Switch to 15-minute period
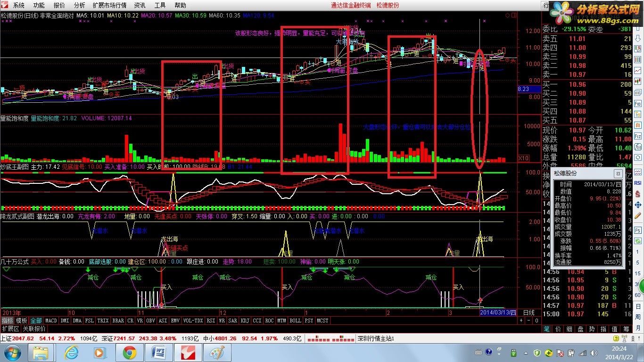The image size is (644, 362). tap(637, 273)
